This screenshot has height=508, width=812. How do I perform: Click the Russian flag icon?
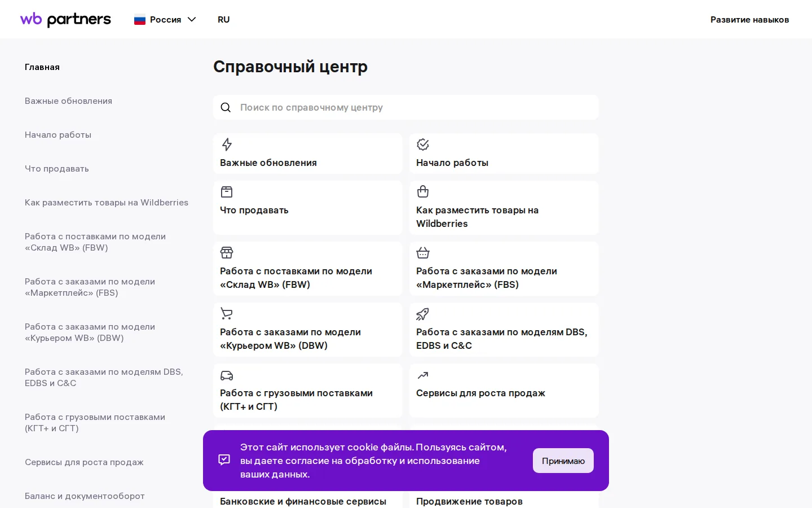tap(140, 20)
